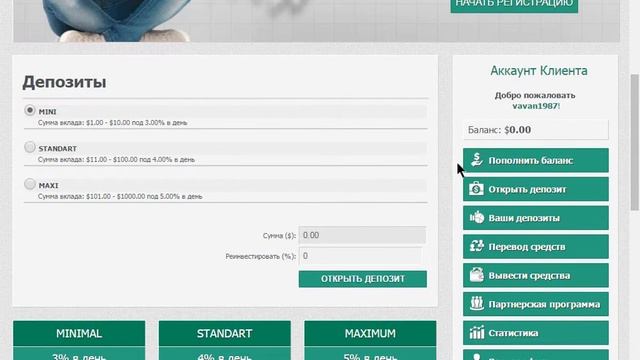640x360 pixels.
Task: Click the text '$1.00 - $10.00 под 3.00% в день'
Action: point(137,122)
